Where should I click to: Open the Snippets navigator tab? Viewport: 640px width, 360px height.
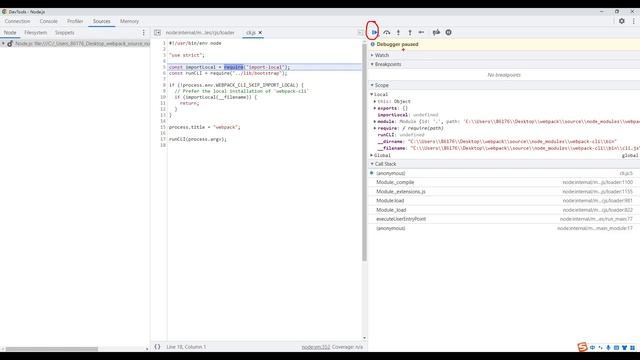coord(64,32)
